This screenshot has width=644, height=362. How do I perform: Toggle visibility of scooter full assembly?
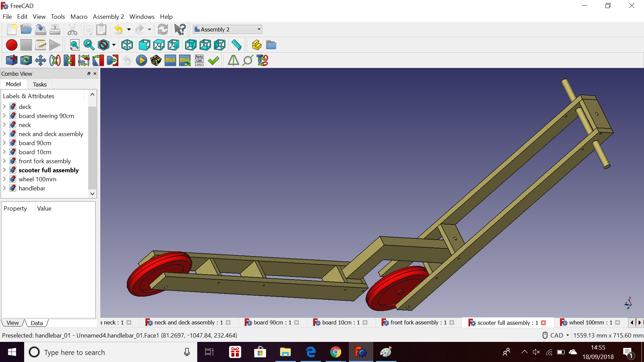point(48,170)
